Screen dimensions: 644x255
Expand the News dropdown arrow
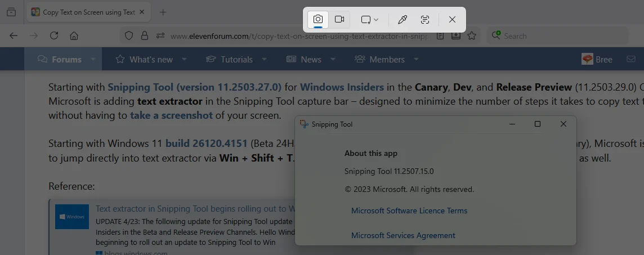333,59
